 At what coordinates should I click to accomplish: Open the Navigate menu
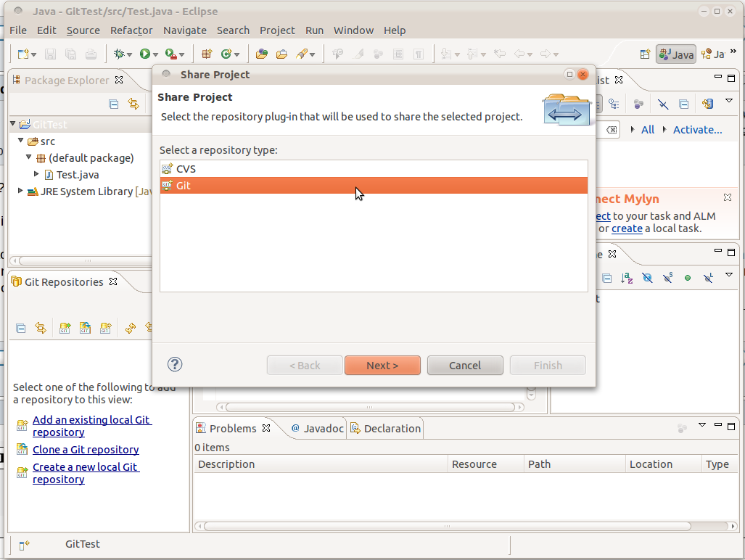(185, 30)
